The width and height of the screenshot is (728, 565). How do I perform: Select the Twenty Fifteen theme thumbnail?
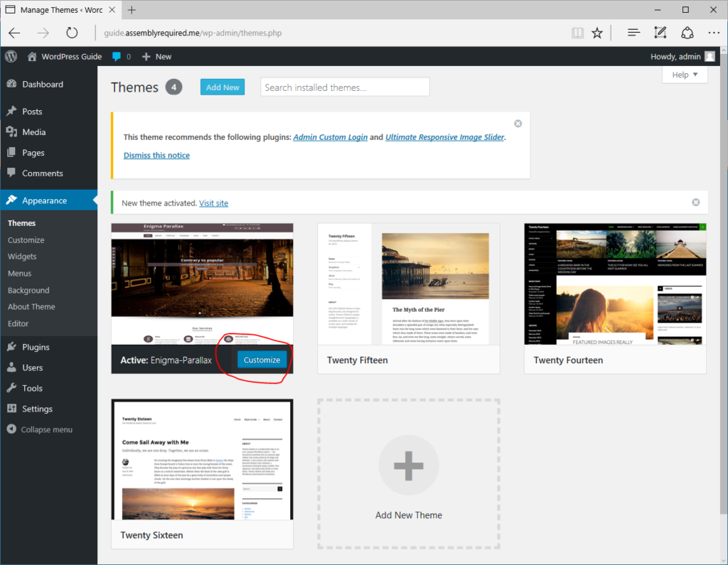click(408, 285)
